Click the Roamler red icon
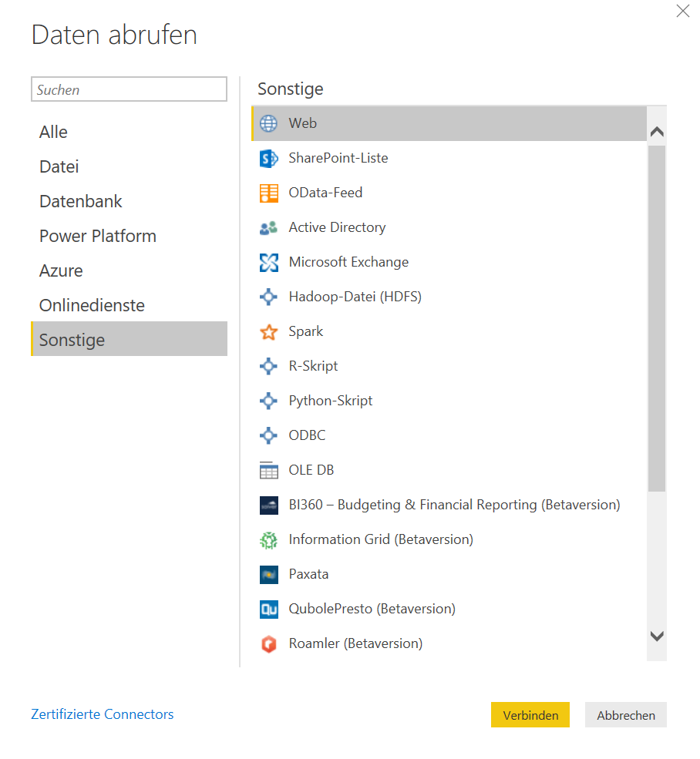Viewport: 700px width, 759px height. 268,644
